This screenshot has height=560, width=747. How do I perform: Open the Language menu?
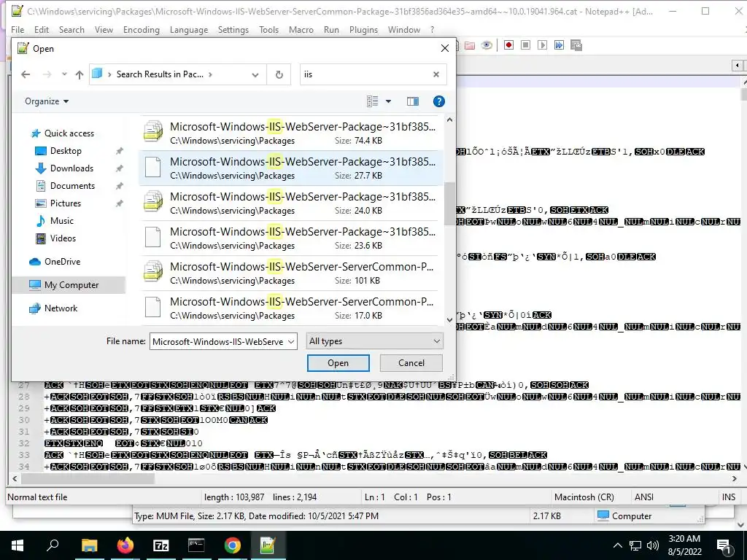(189, 29)
